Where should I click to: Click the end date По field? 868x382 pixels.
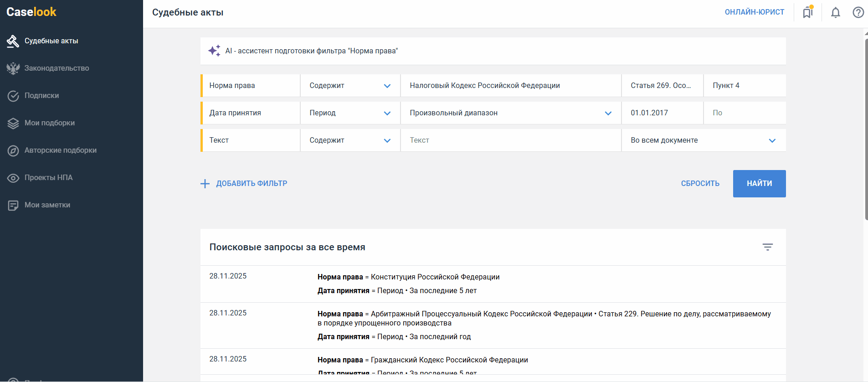tap(744, 113)
